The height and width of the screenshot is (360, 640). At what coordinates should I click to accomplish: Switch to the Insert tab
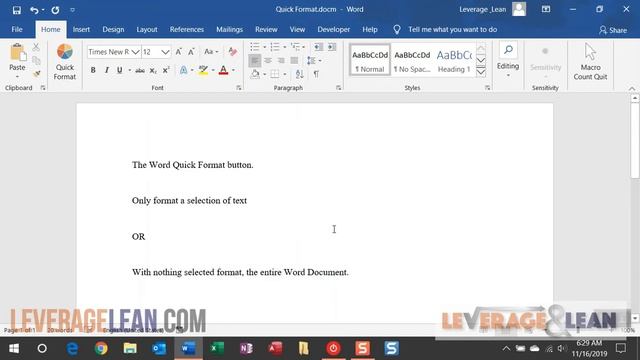(81, 29)
